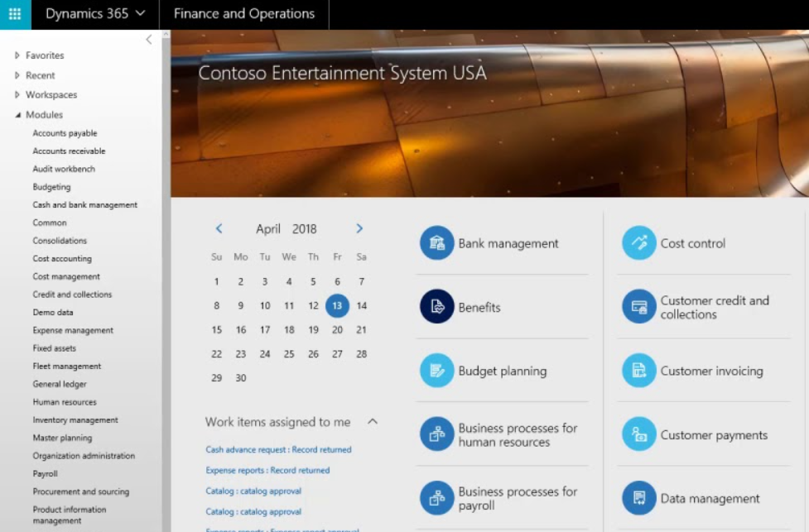Open the Demo data module
Viewport: 809px width, 532px height.
(x=53, y=313)
